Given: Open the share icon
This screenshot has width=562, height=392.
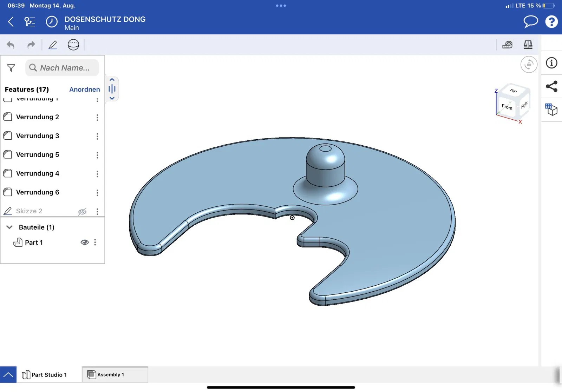Looking at the screenshot, I should coord(551,86).
